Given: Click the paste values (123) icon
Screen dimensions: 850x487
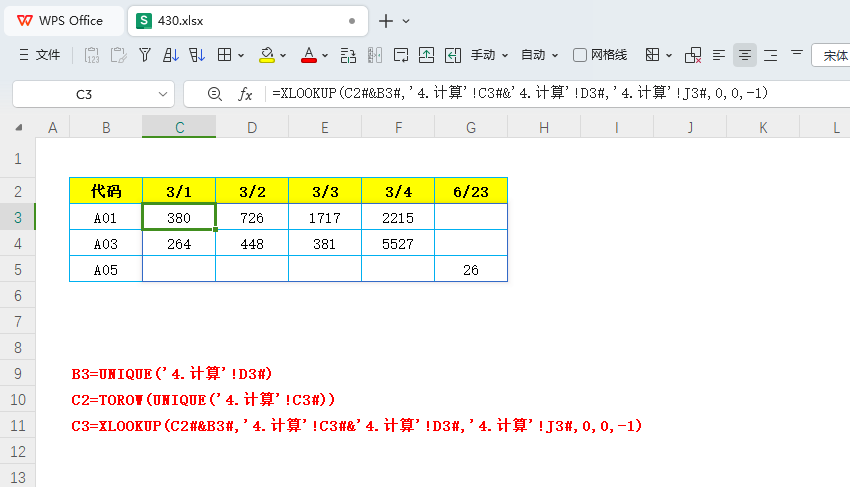Looking at the screenshot, I should point(92,55).
